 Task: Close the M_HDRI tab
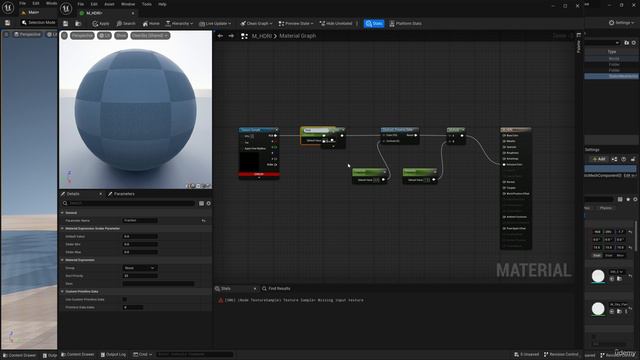click(133, 13)
